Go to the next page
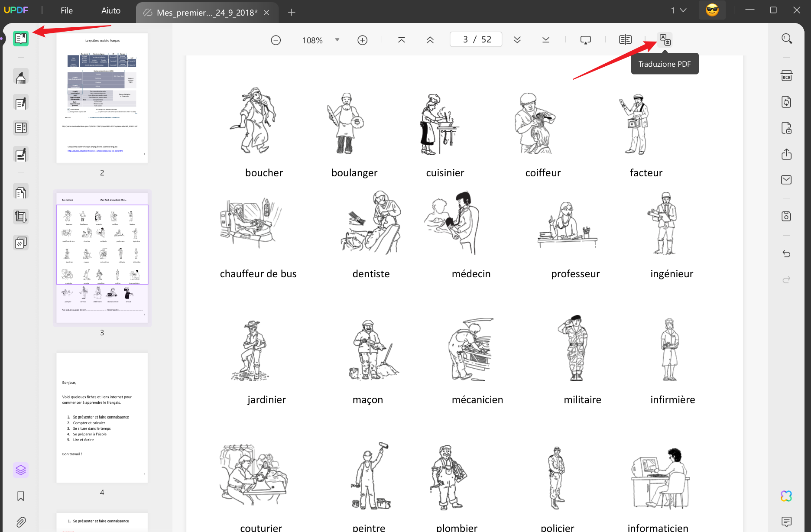The image size is (811, 532). 517,40
